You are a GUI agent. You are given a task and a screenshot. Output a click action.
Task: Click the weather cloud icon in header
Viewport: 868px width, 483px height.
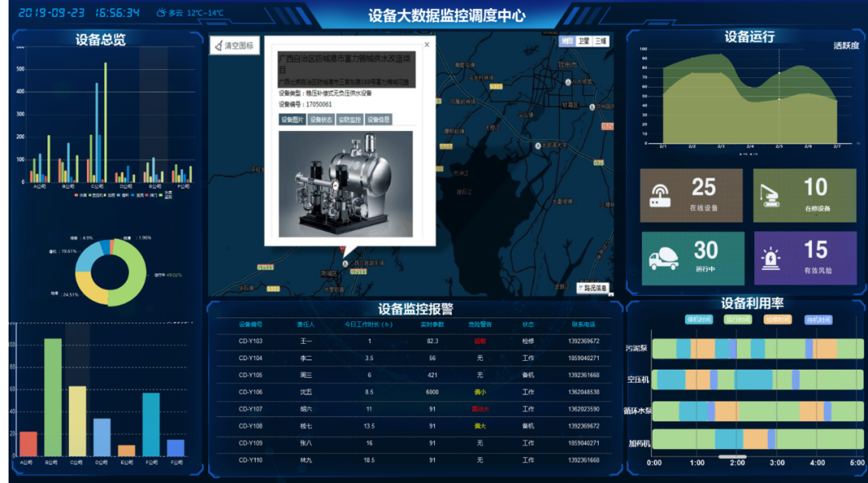(162, 14)
